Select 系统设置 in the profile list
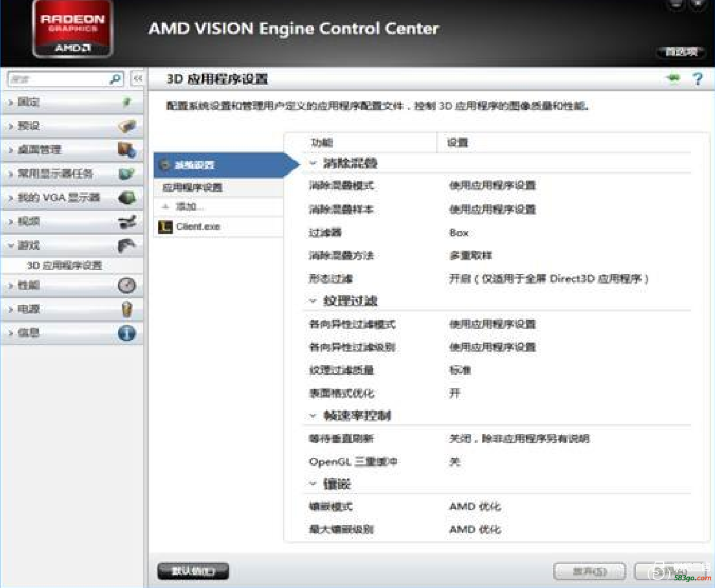This screenshot has width=715, height=588. point(219,165)
